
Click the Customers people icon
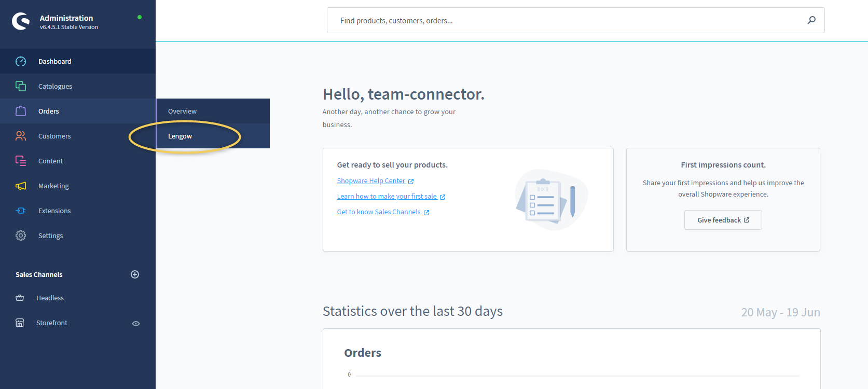(21, 136)
